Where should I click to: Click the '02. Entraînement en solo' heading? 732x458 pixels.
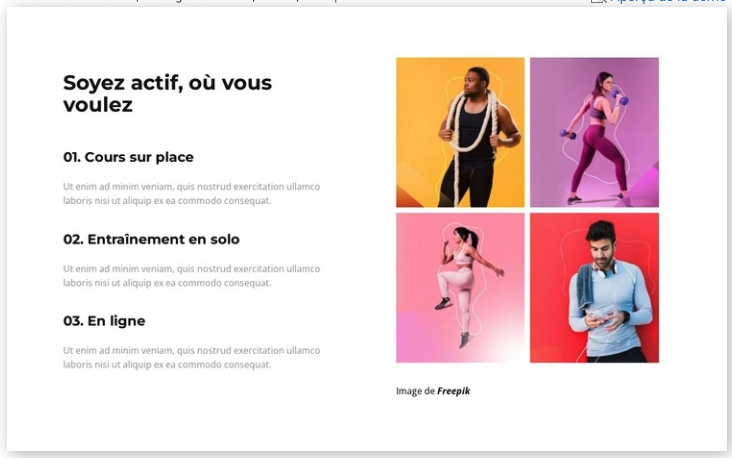151,239
